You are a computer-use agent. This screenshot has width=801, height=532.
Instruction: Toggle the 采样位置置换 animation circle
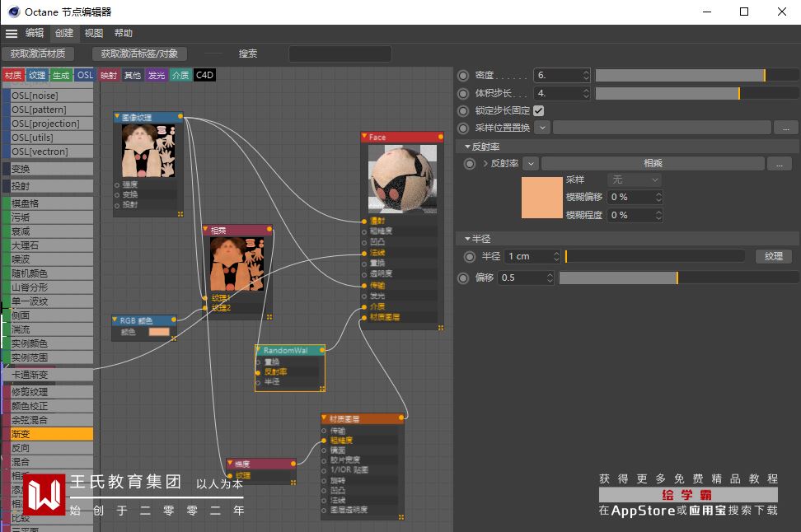point(463,128)
